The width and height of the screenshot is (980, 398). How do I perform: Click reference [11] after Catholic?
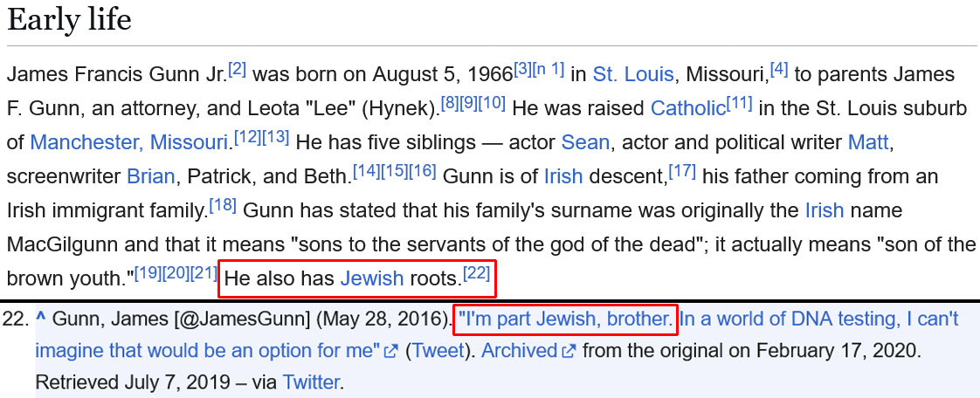click(740, 102)
